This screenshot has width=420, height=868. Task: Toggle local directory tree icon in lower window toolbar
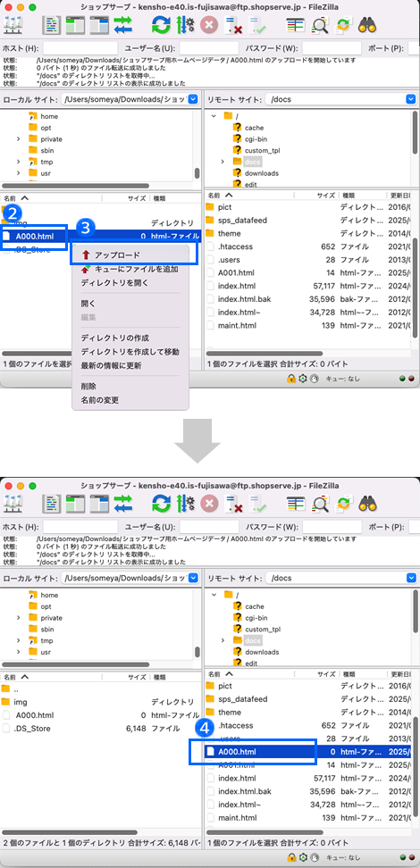tap(75, 503)
